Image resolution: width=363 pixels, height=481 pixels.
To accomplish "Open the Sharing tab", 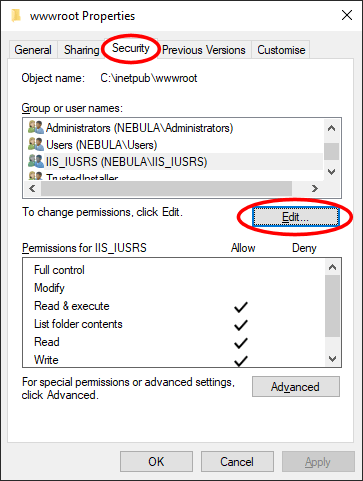I will coord(82,50).
